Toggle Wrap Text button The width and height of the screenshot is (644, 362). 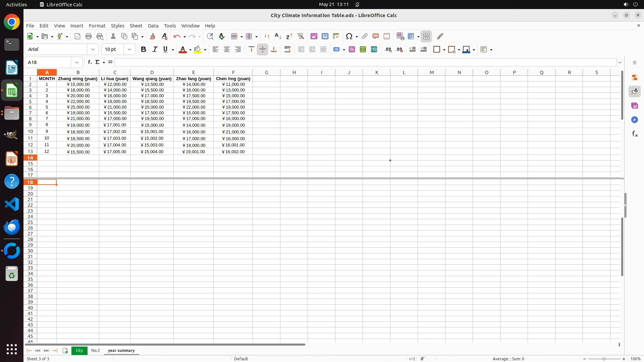click(x=287, y=49)
